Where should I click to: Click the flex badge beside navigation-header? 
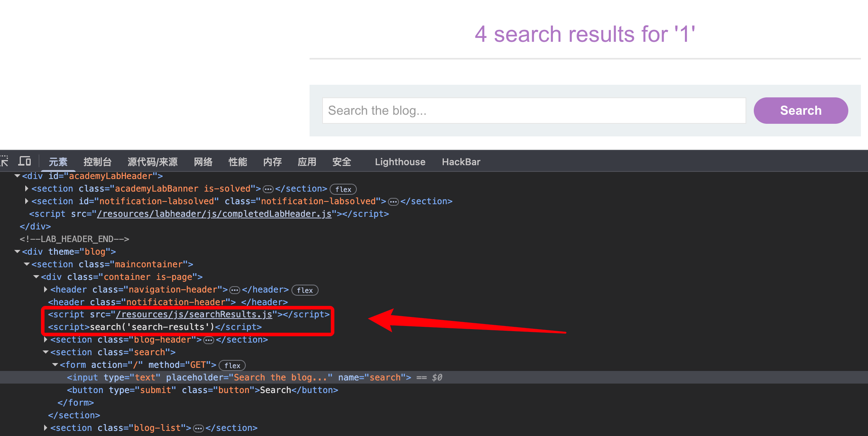(x=305, y=290)
